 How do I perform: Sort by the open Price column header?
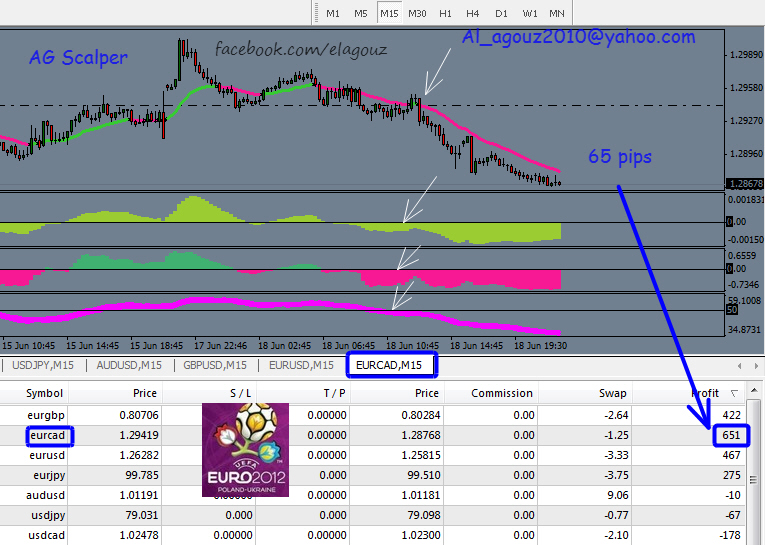(145, 393)
